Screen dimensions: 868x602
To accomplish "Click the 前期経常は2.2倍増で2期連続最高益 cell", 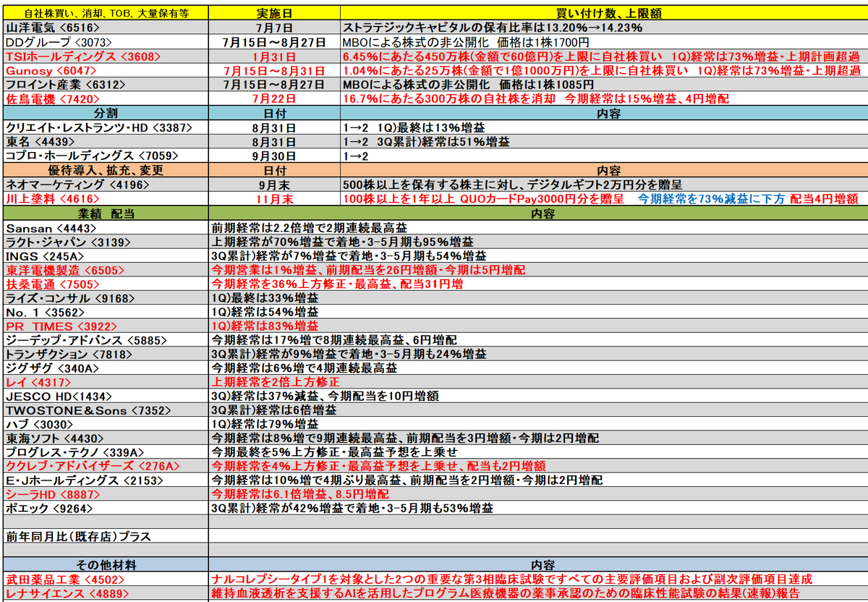I will coord(537,227).
